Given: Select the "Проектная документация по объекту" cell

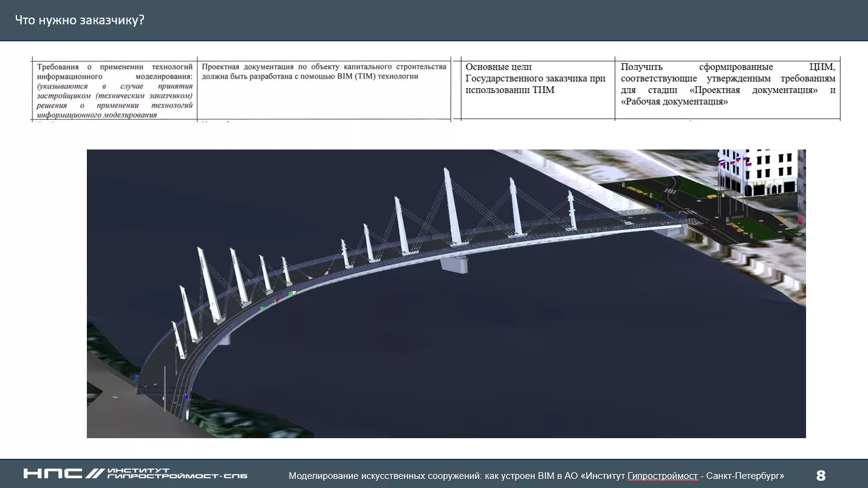Looking at the screenshot, I should tap(324, 72).
